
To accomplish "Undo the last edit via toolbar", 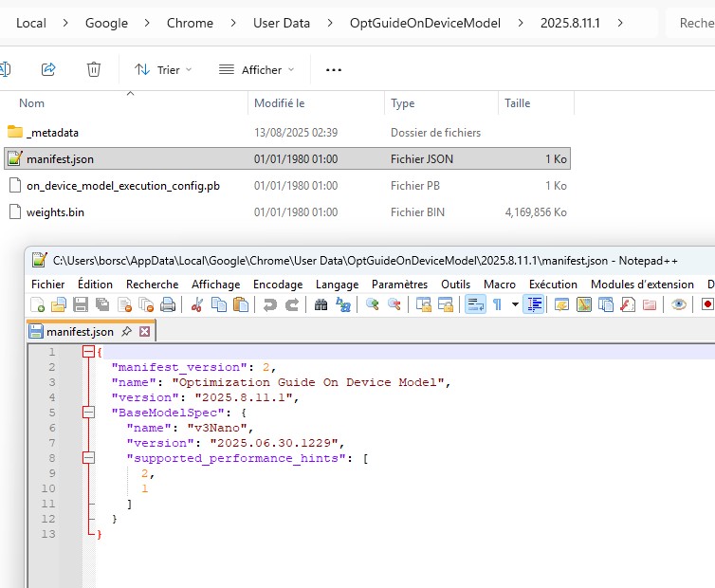I will pos(270,304).
